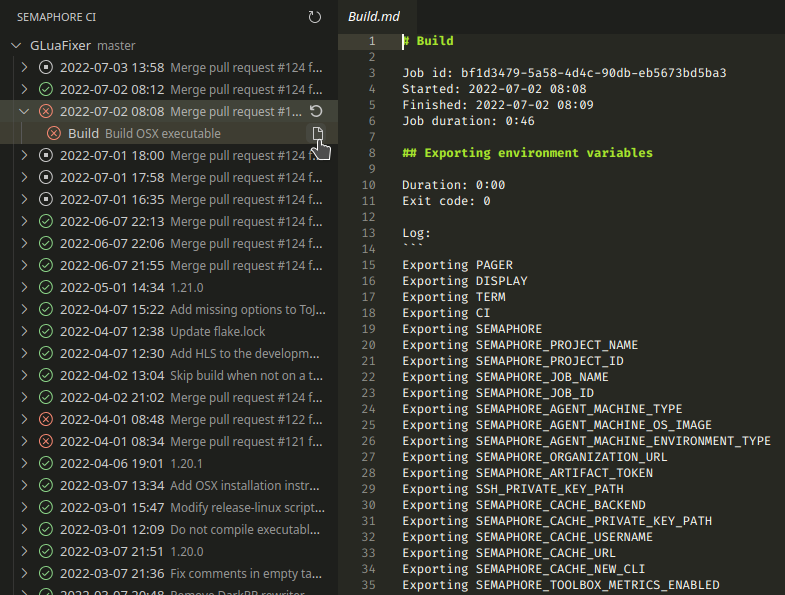
Task: Expand the 2022-04-01 08:48 pipeline
Action: [24, 419]
